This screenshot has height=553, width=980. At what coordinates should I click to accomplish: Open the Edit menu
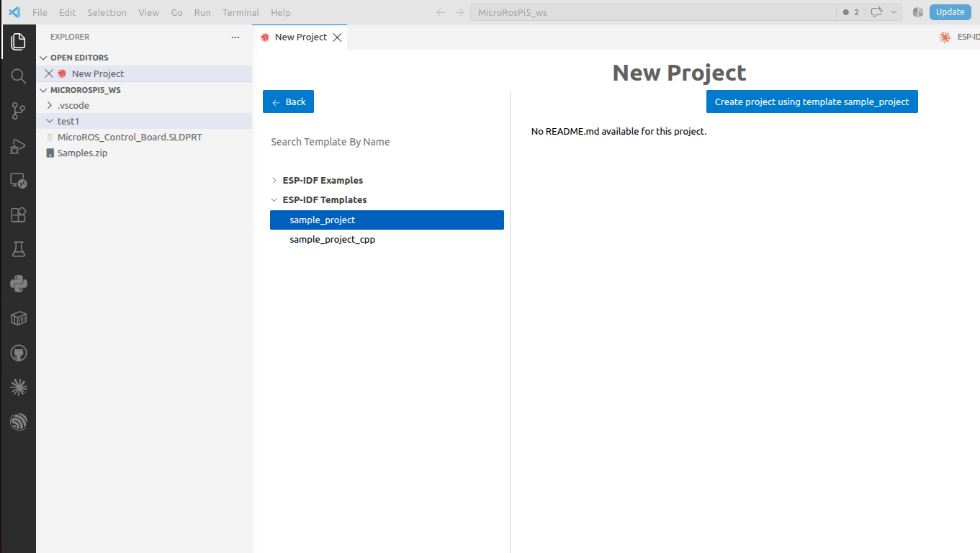pyautogui.click(x=67, y=12)
